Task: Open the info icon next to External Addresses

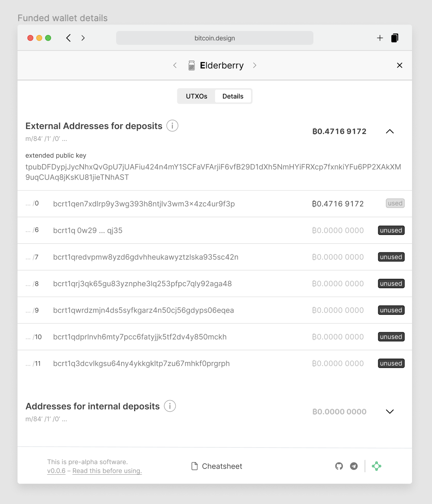Action: click(x=172, y=126)
